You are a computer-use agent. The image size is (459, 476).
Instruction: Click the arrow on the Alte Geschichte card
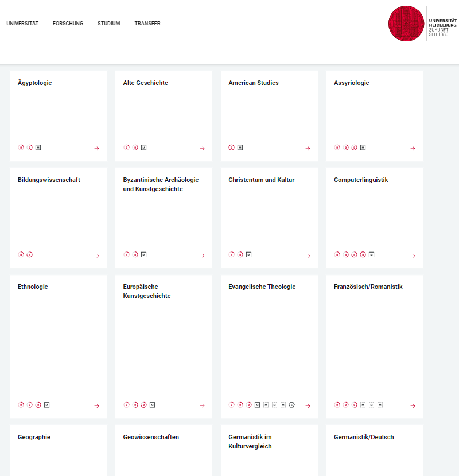pyautogui.click(x=202, y=149)
